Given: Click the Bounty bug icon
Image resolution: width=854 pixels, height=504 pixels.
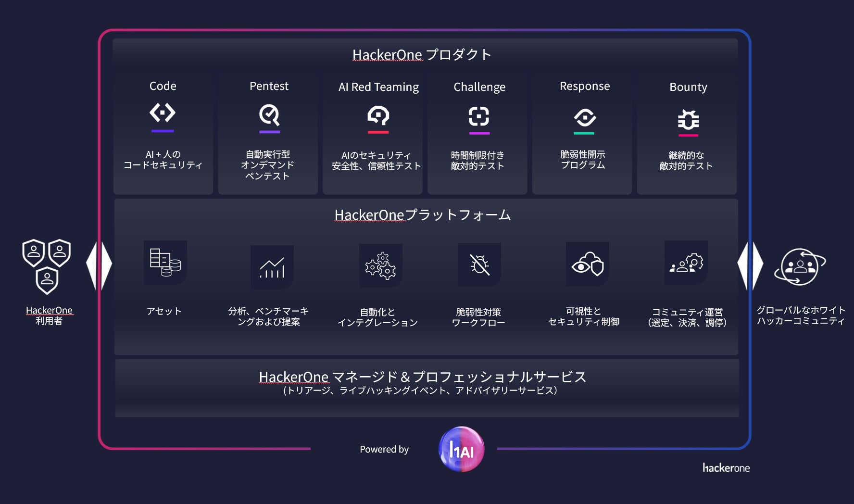Looking at the screenshot, I should tap(688, 119).
